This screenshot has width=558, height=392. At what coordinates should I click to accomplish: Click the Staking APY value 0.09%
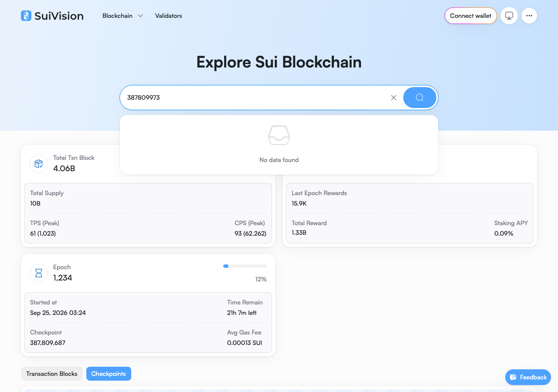pos(504,233)
